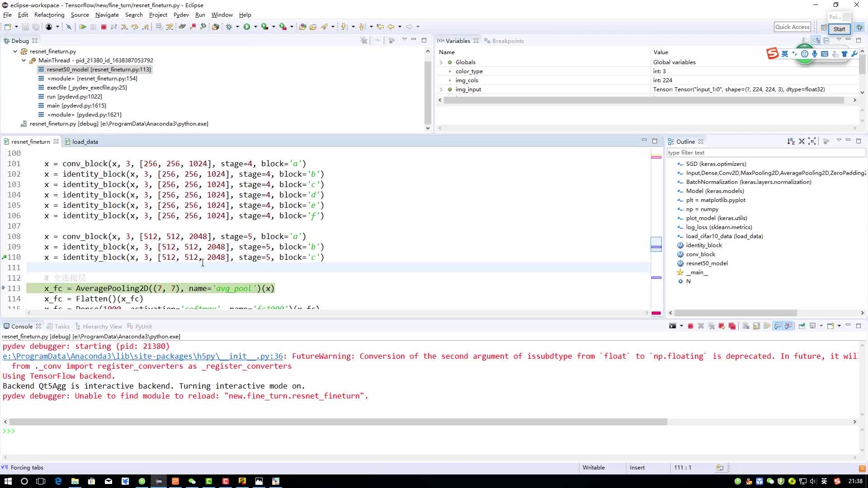This screenshot has height=488, width=868.
Task: Click the Step Return debug icon
Action: [145, 27]
